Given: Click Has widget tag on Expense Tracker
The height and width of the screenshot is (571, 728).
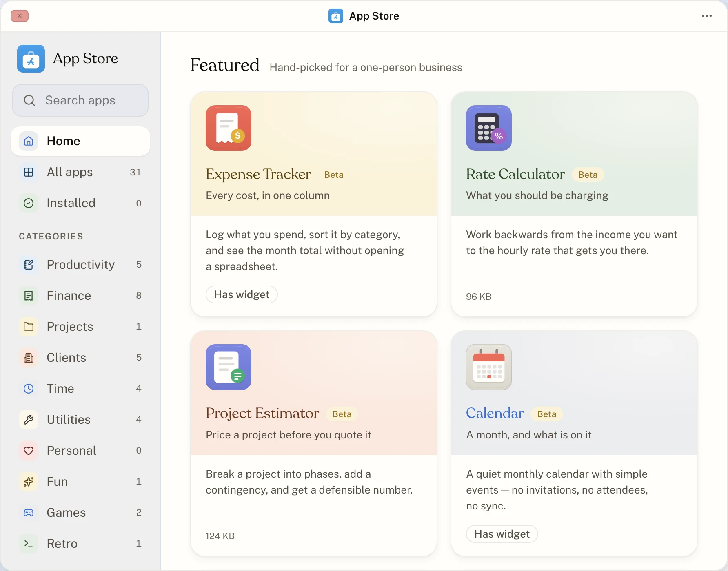Looking at the screenshot, I should click(x=242, y=294).
